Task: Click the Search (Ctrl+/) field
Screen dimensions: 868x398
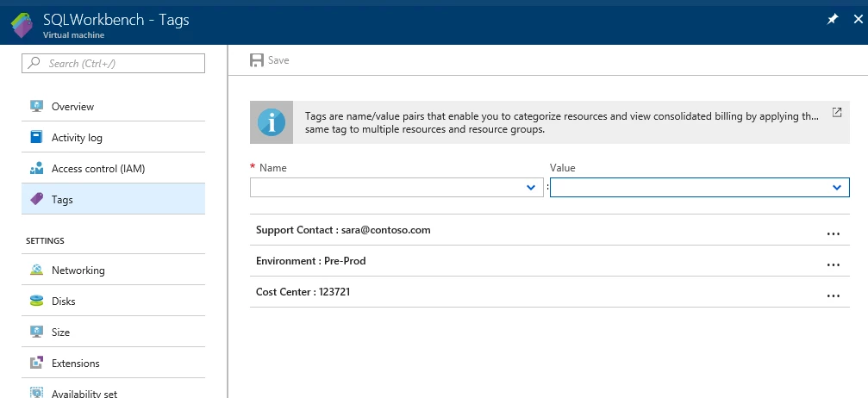Action: 113,63
